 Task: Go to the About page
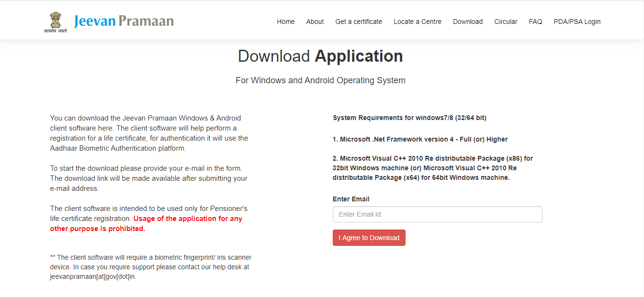click(x=315, y=22)
